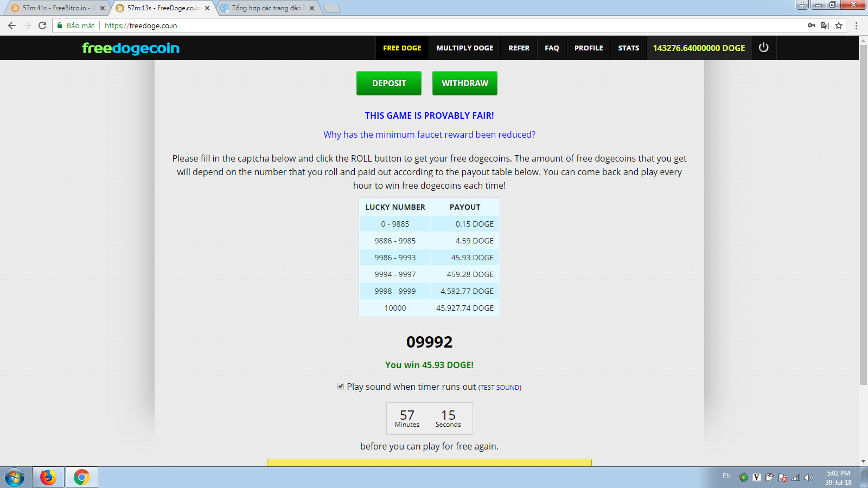868x488 pixels.
Task: Open a new tab with the new-tab button
Action: (x=332, y=8)
